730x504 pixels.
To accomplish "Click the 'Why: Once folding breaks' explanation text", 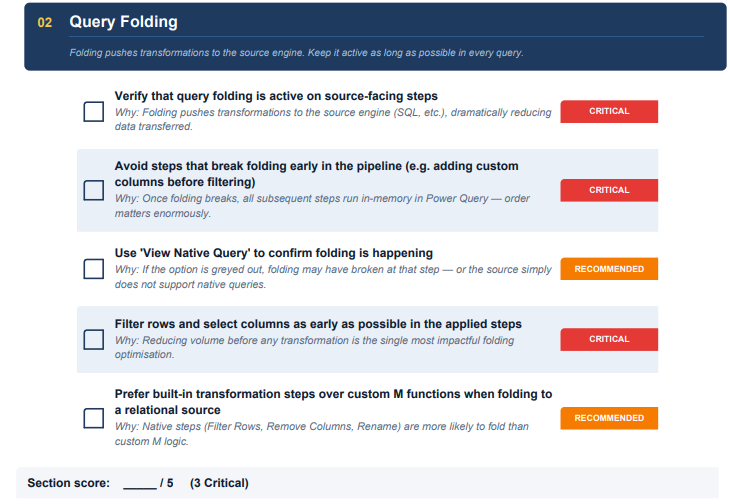I will (x=322, y=206).
